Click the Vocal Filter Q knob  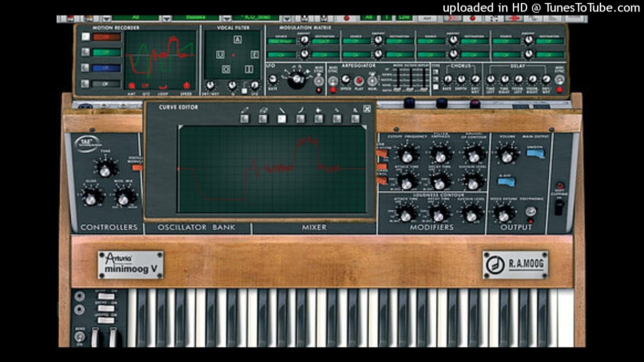232,85
